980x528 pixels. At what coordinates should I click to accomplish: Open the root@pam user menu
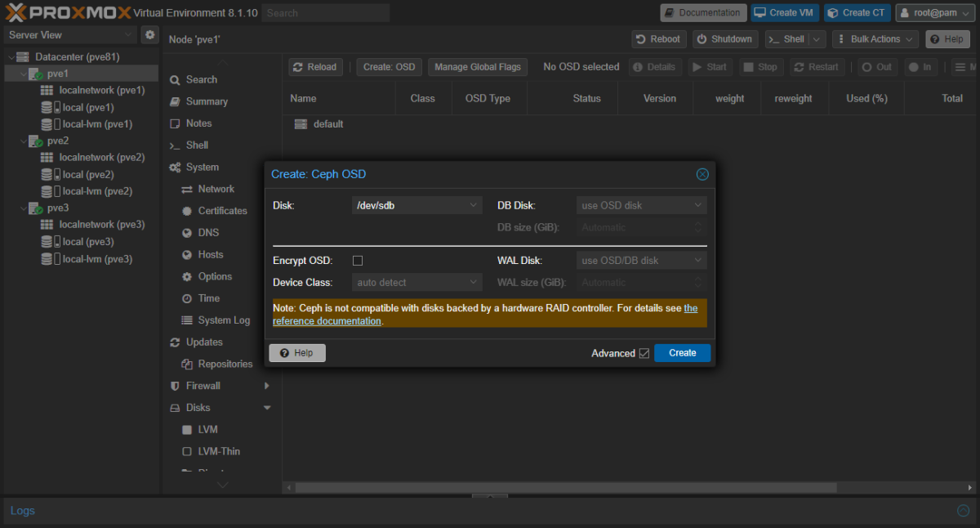[x=936, y=12]
